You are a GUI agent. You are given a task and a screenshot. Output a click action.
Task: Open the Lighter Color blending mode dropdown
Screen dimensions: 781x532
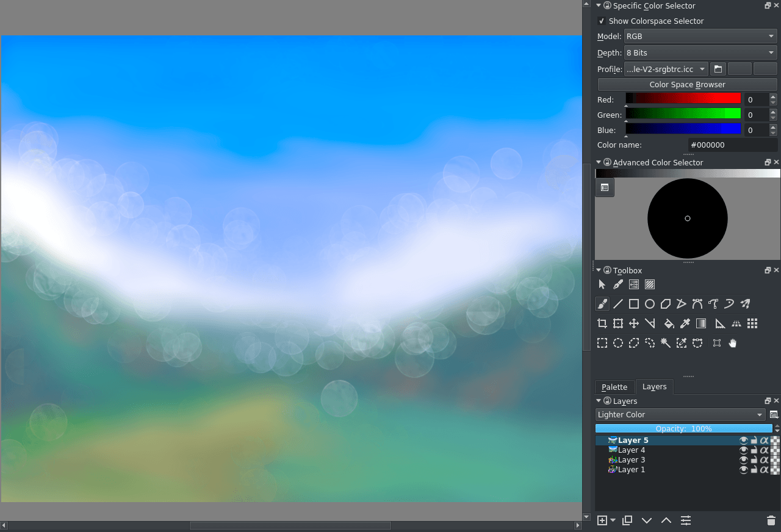click(680, 414)
